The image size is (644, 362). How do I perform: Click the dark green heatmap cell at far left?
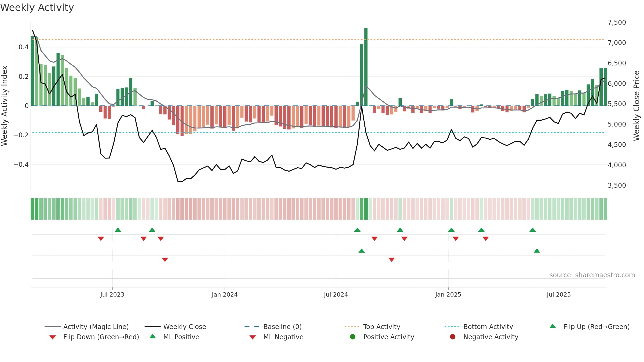(x=32, y=209)
